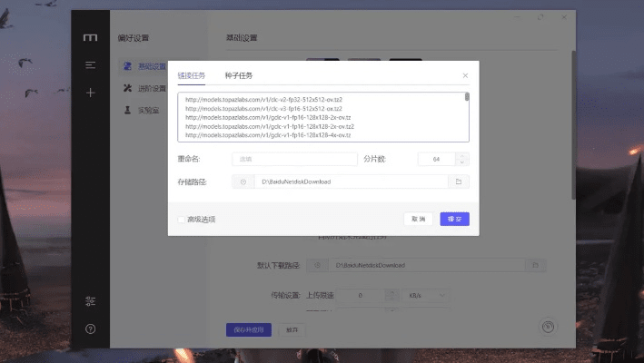The height and width of the screenshot is (363, 644).
Task: Switch to the 链接任务 tab
Action: click(x=192, y=75)
